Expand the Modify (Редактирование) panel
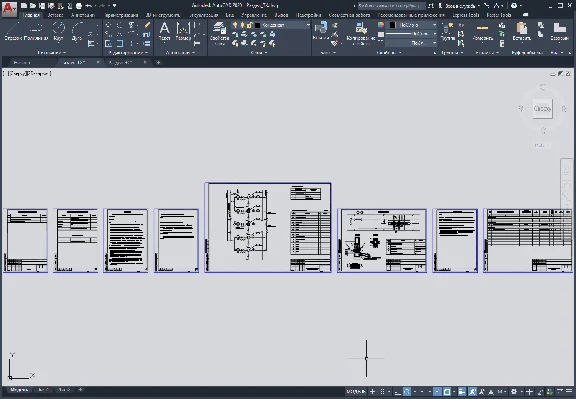The width and height of the screenshot is (576, 399). (x=127, y=53)
